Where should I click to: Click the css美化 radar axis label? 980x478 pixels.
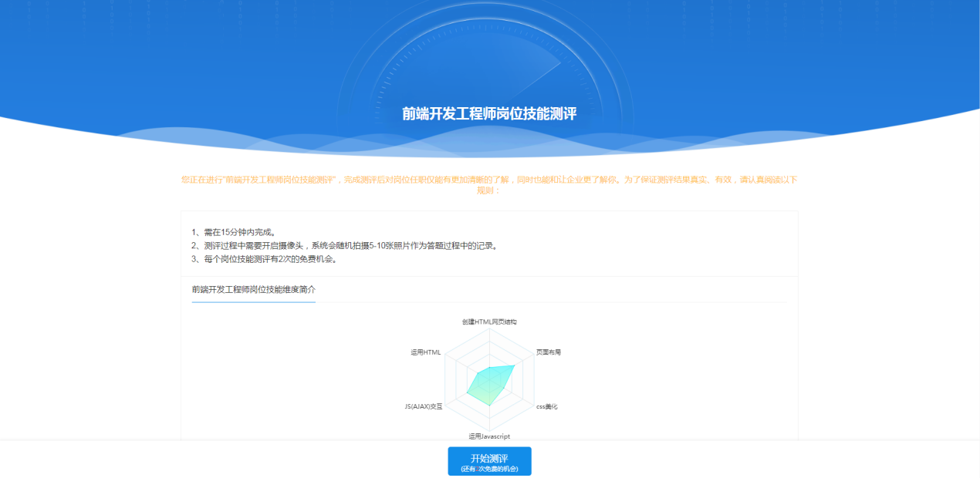click(547, 406)
